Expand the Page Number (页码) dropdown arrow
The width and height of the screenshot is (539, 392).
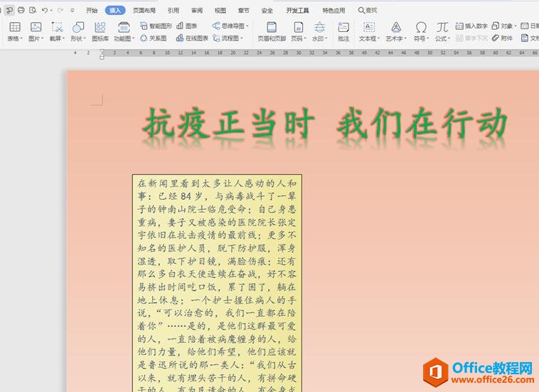305,38
